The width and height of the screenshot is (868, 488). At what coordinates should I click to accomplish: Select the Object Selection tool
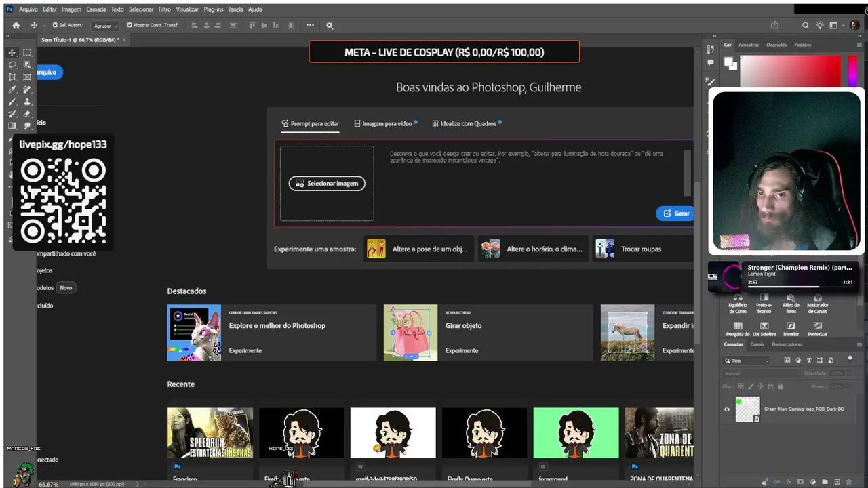[x=27, y=65]
